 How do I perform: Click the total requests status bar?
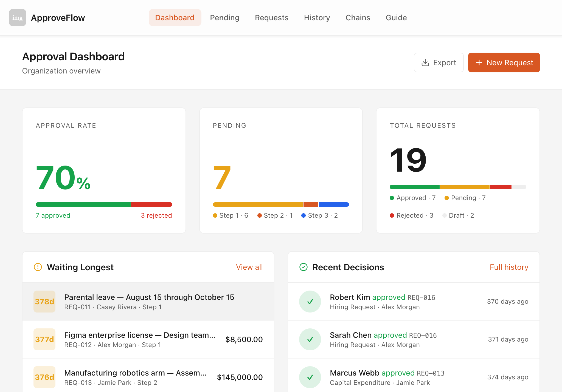click(458, 187)
